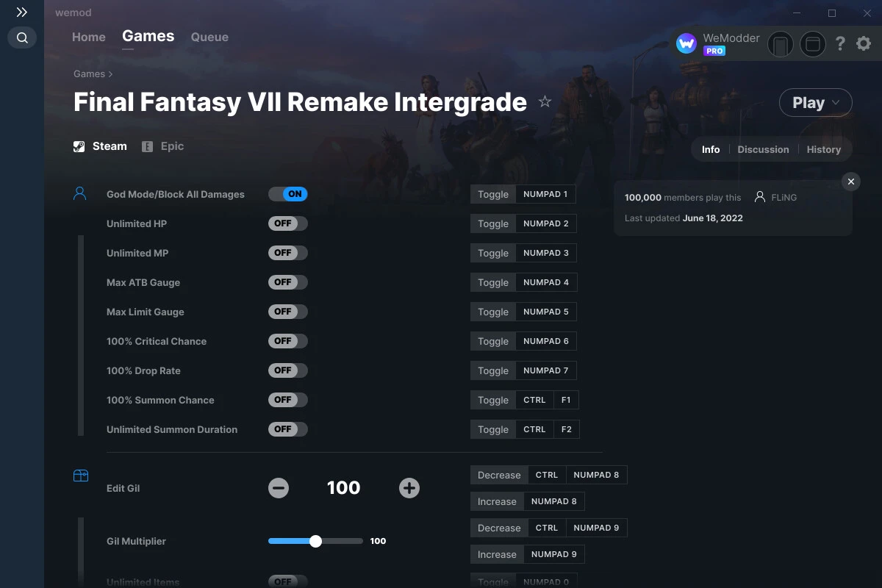Dismiss the members info card with the X
The width and height of the screenshot is (882, 588).
(850, 182)
